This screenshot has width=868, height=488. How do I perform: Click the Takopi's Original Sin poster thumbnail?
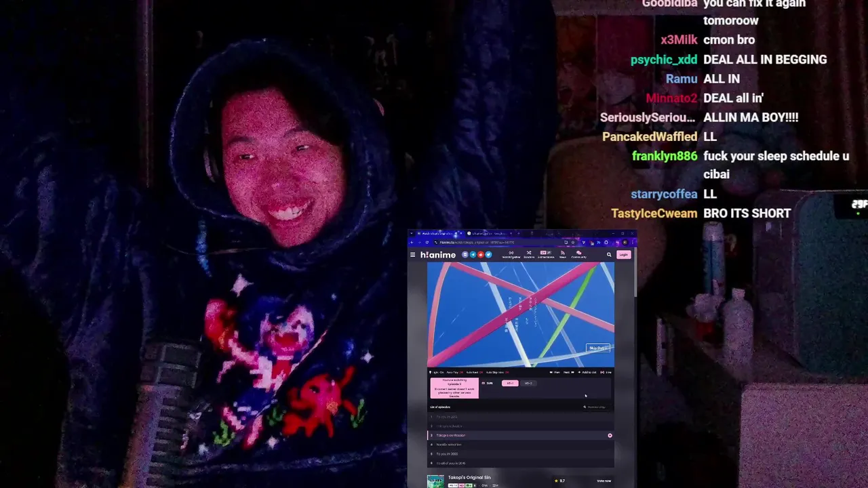click(435, 481)
